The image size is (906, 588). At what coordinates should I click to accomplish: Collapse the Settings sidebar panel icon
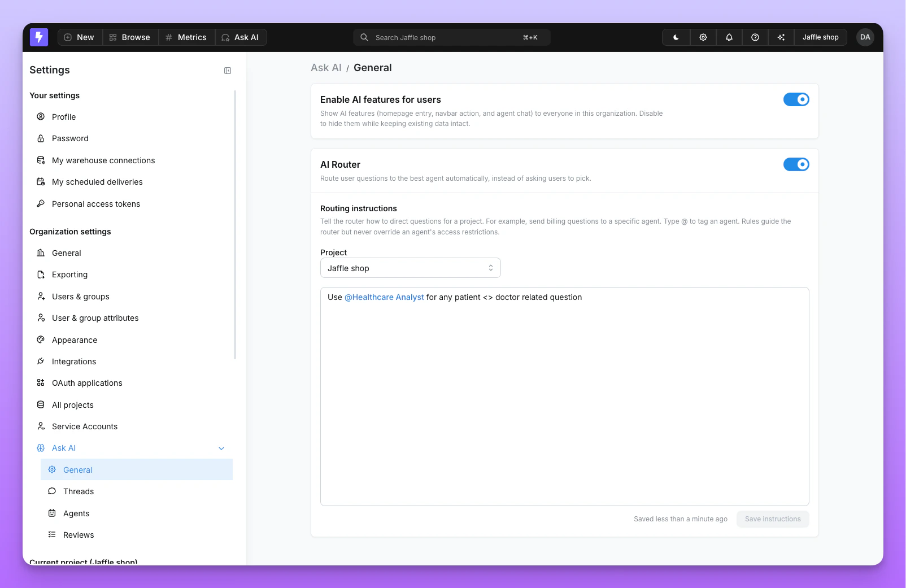[x=228, y=71]
